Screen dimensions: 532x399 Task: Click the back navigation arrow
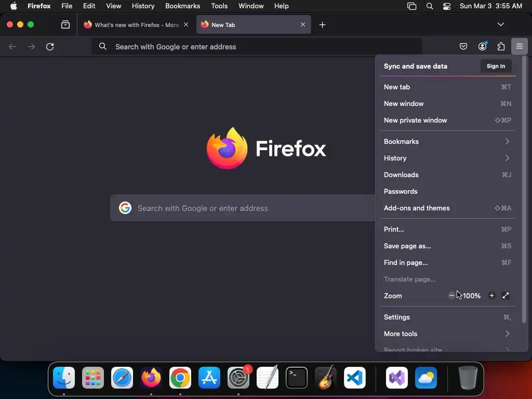click(x=12, y=46)
